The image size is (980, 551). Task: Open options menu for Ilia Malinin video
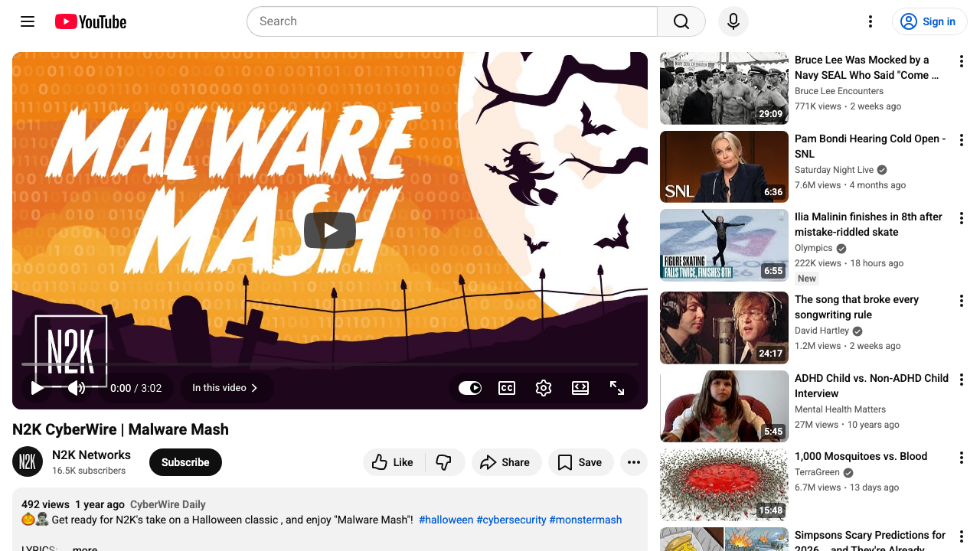coord(962,218)
